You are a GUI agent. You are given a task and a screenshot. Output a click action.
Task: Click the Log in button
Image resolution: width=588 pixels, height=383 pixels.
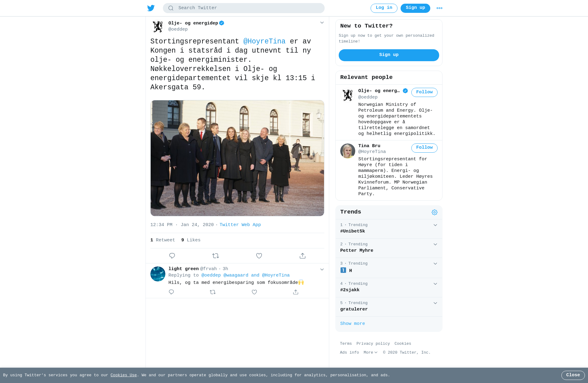[384, 8]
